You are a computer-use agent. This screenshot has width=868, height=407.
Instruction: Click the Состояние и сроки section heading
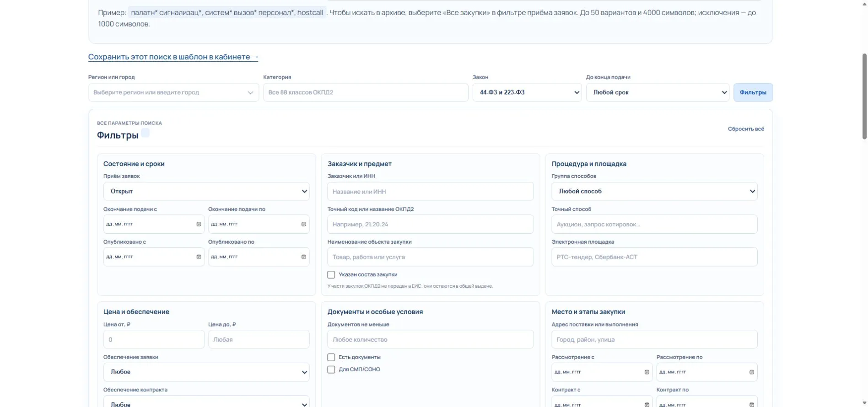pos(134,164)
